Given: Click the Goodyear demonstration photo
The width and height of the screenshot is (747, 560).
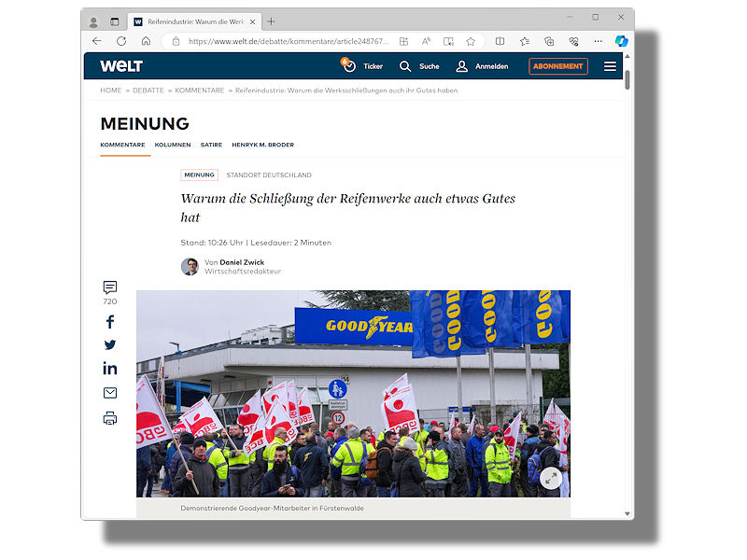Looking at the screenshot, I should (x=353, y=394).
